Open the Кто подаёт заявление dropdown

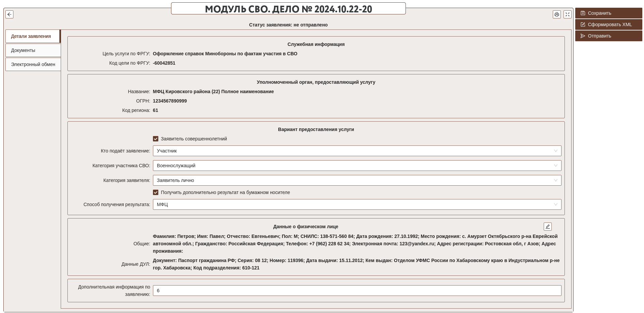[x=357, y=151]
